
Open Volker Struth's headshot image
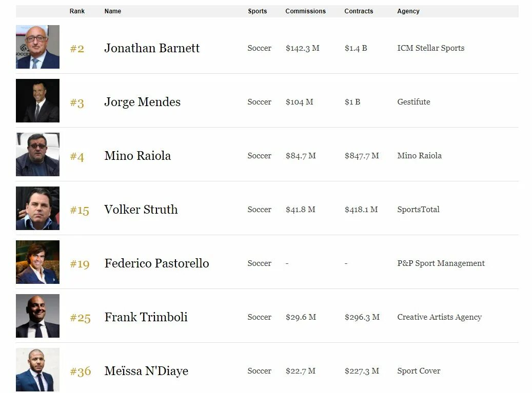click(x=37, y=209)
